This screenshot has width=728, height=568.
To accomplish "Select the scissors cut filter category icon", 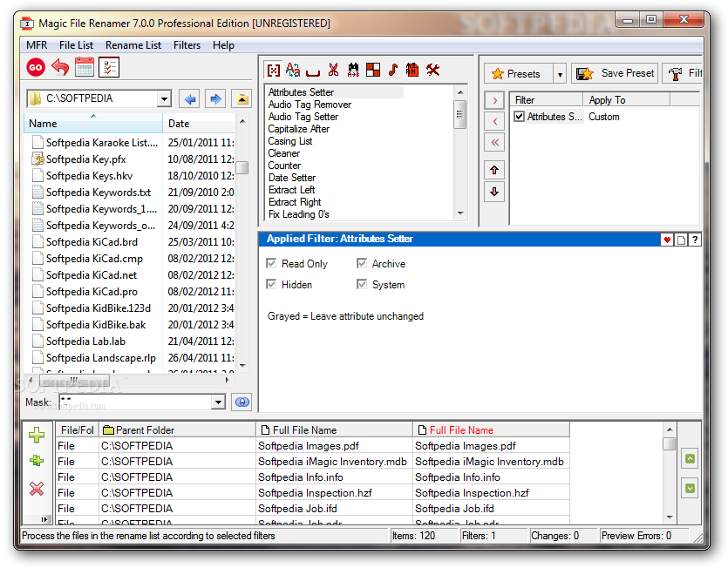I will (333, 70).
